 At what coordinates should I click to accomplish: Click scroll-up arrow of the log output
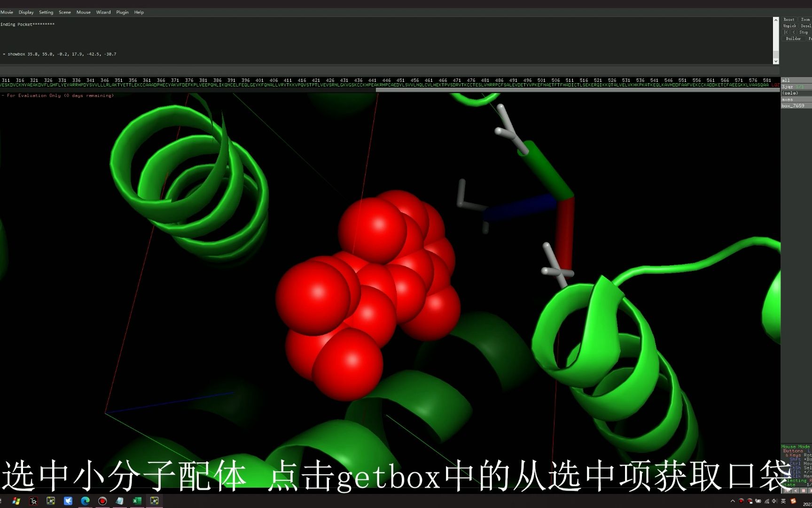[776, 20]
